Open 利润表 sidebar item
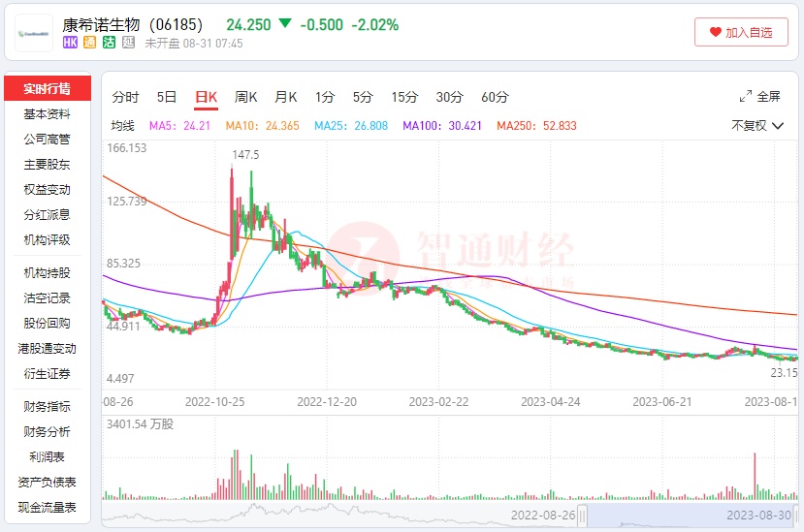 pos(48,456)
